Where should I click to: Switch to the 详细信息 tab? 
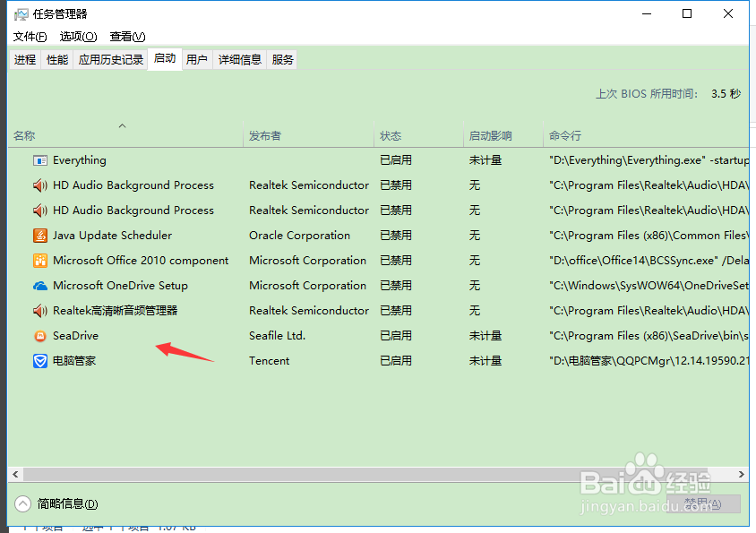(240, 60)
